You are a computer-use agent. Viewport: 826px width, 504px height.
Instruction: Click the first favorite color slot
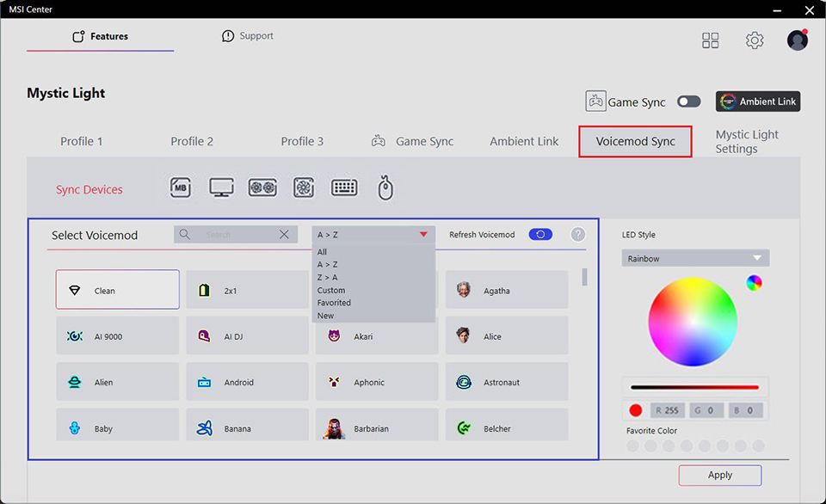(x=632, y=446)
